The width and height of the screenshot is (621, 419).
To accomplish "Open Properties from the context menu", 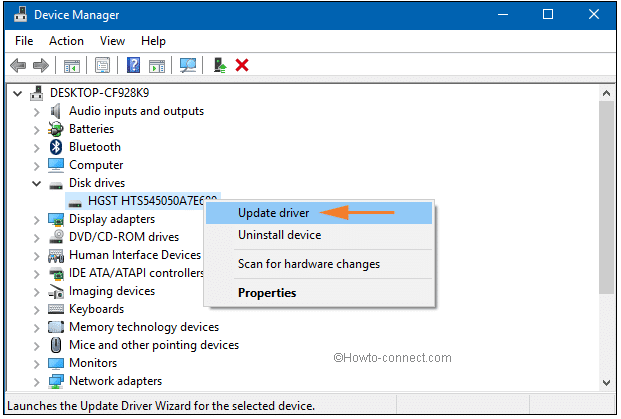I will [x=266, y=293].
